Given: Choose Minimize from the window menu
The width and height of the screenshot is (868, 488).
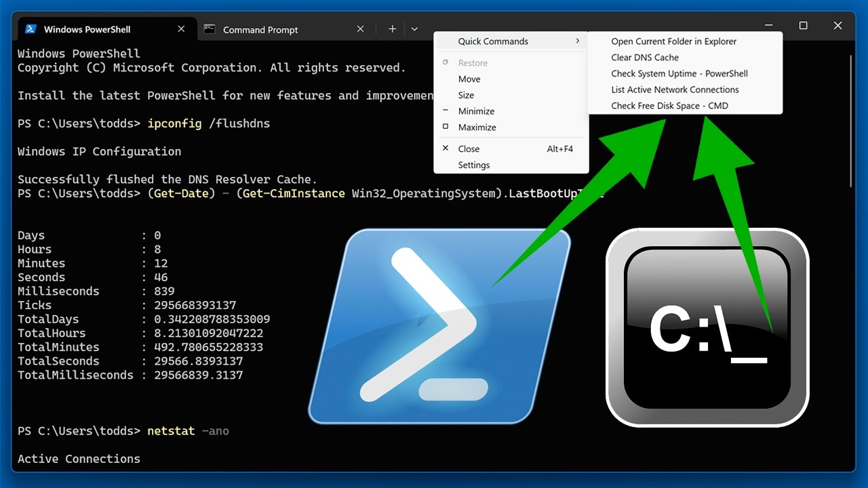Looking at the screenshot, I should pos(511,111).
